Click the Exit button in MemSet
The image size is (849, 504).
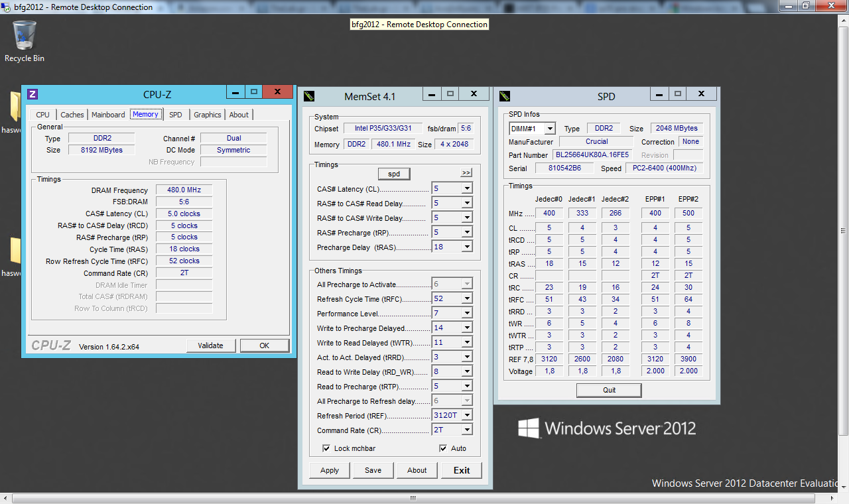point(462,470)
